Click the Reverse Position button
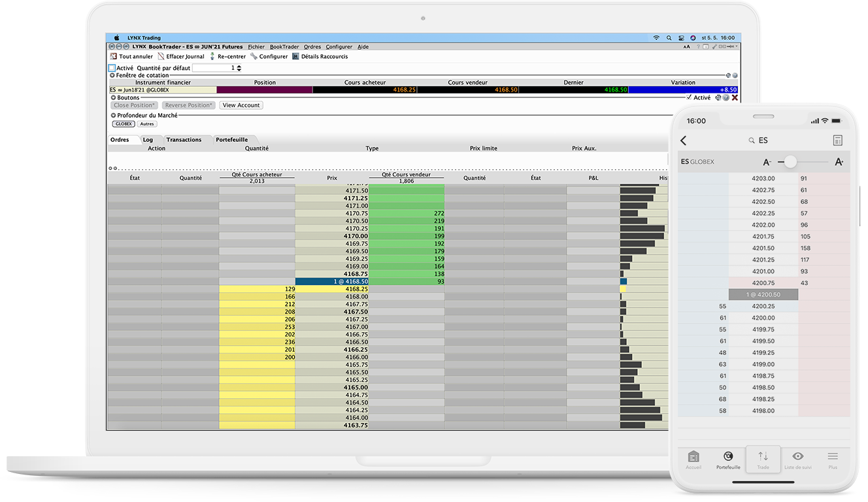Image resolution: width=868 pixels, height=502 pixels. (188, 105)
